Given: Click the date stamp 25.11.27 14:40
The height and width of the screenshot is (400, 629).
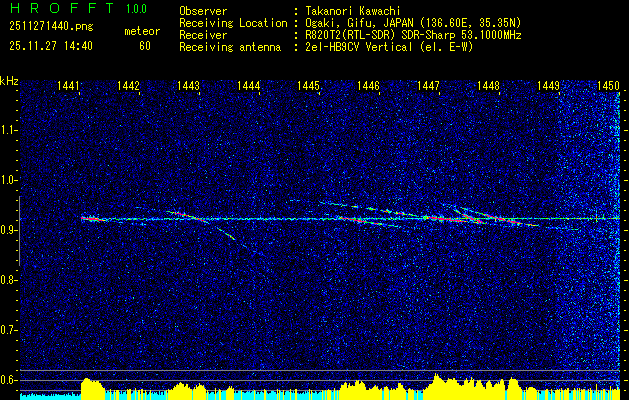Looking at the screenshot, I should point(51,46).
